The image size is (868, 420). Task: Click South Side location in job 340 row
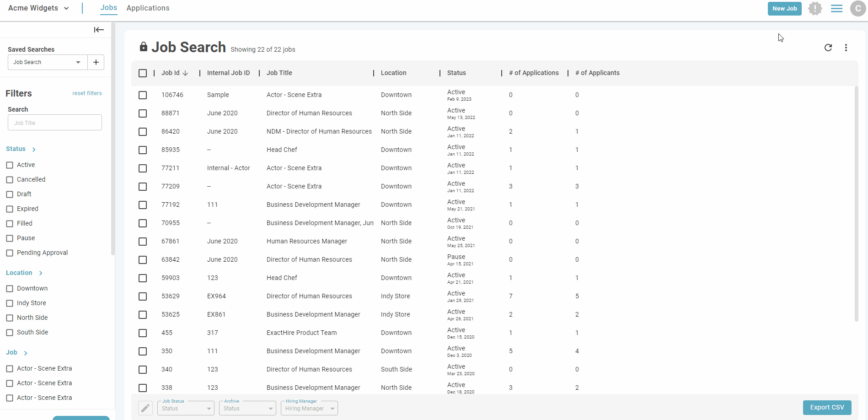coord(396,369)
